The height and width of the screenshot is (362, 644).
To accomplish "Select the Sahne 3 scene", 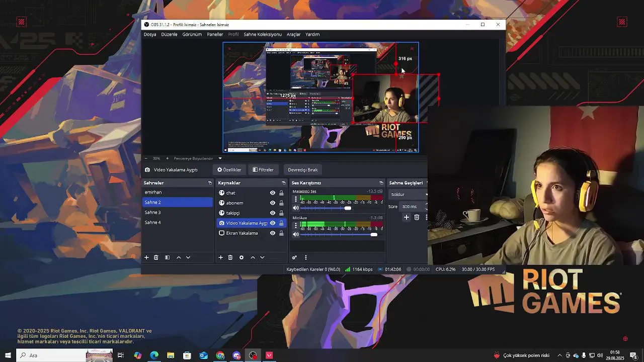I will pos(178,213).
